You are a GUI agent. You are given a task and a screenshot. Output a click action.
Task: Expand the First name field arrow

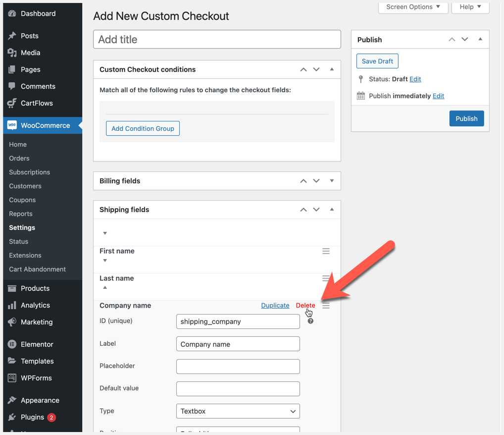coord(105,261)
